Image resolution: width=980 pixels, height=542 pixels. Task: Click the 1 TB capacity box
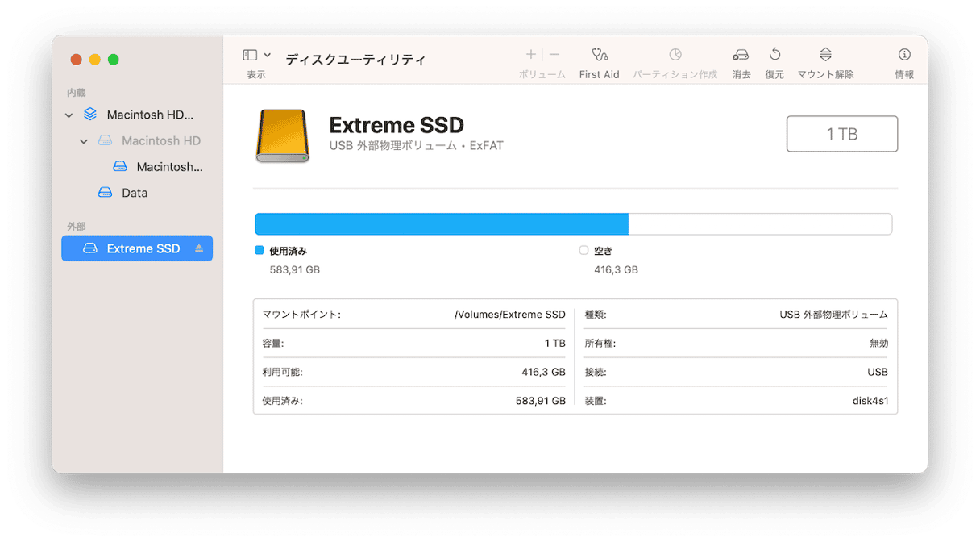point(842,134)
